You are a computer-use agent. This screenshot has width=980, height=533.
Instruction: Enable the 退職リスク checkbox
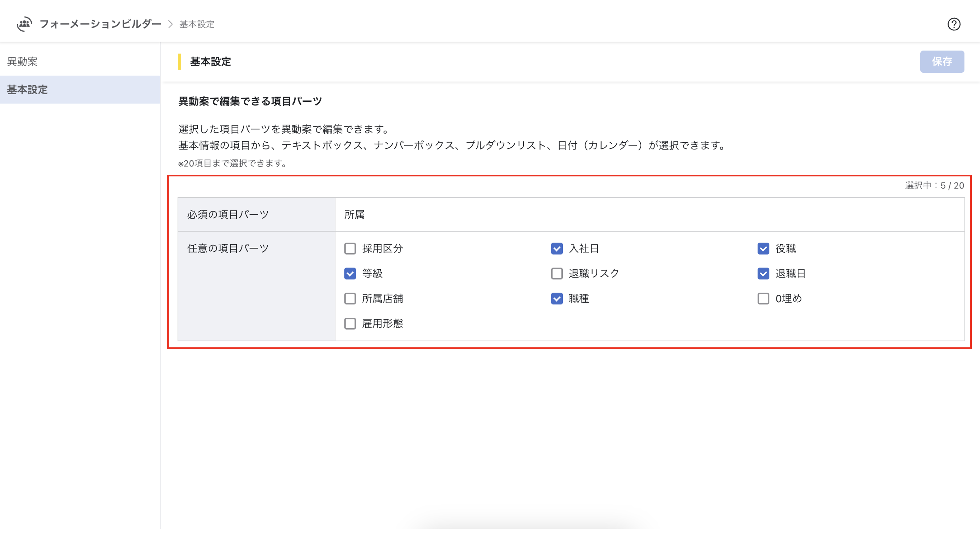coord(557,274)
